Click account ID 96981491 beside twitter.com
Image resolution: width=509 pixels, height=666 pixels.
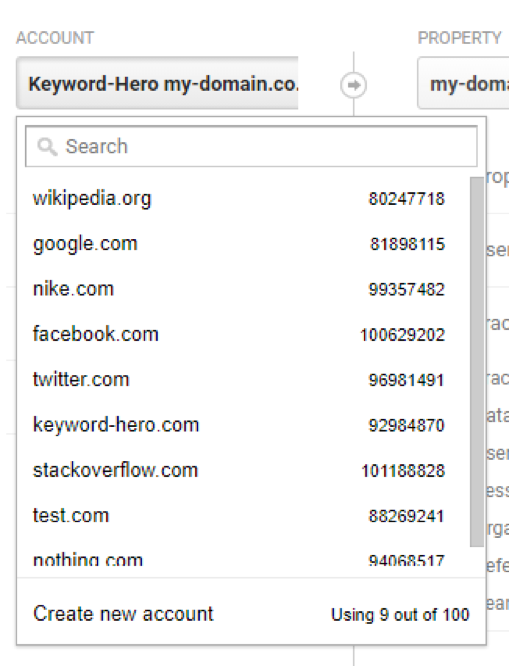(x=407, y=380)
